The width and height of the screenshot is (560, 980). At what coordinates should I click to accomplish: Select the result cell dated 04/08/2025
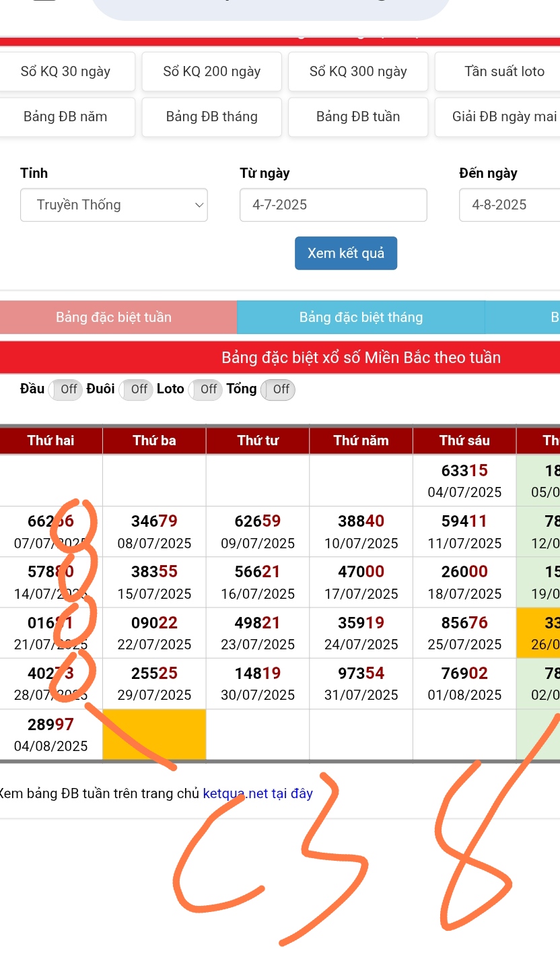point(51,735)
